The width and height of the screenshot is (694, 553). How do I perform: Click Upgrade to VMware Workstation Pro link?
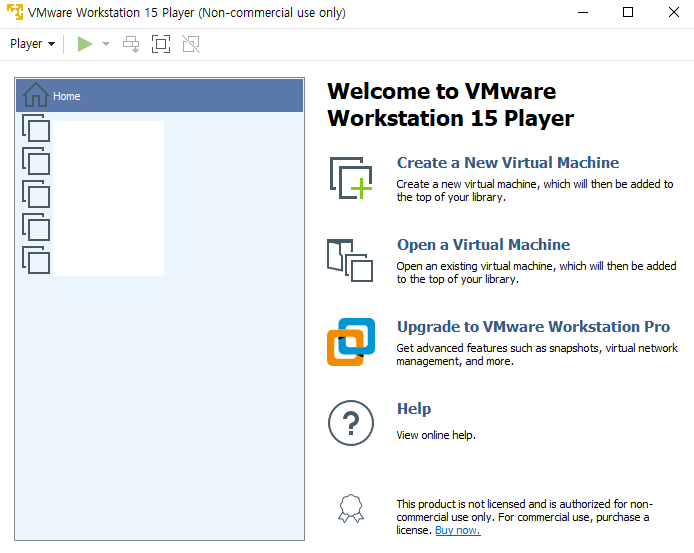(x=533, y=326)
